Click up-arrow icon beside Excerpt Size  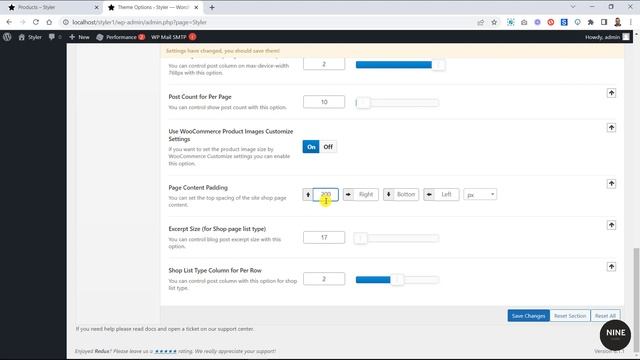pos(611,225)
